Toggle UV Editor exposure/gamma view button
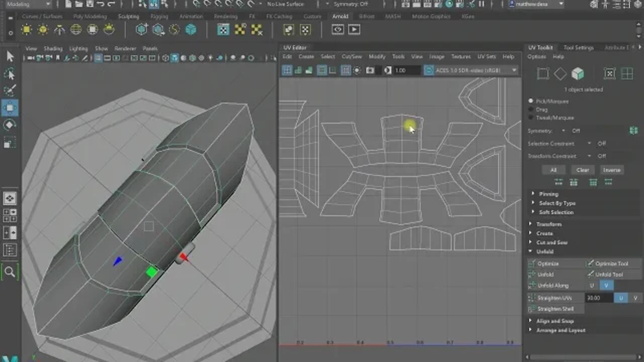644x362 pixels. (x=388, y=70)
